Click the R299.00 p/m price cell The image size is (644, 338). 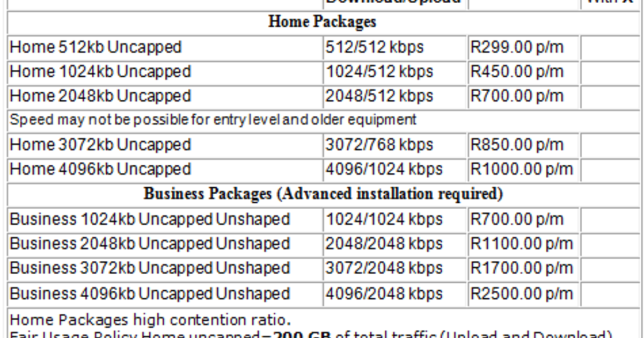[x=517, y=47]
